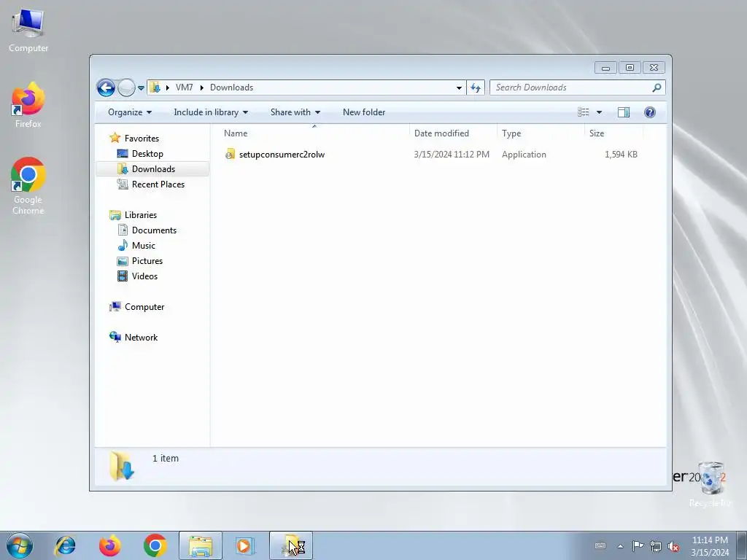747x560 pixels.
Task: Open the Pictures library
Action: click(x=147, y=260)
